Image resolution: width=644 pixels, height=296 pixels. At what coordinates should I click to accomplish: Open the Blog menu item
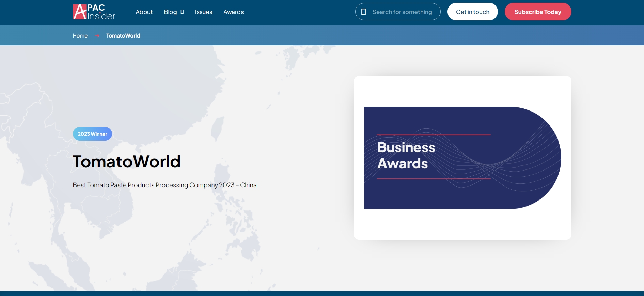tap(170, 12)
